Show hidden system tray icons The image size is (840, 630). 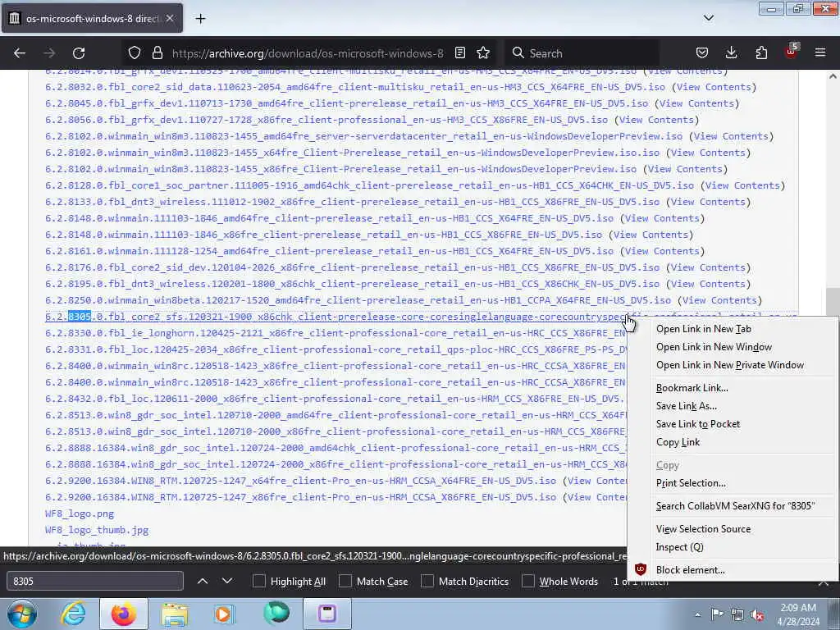pyautogui.click(x=697, y=614)
